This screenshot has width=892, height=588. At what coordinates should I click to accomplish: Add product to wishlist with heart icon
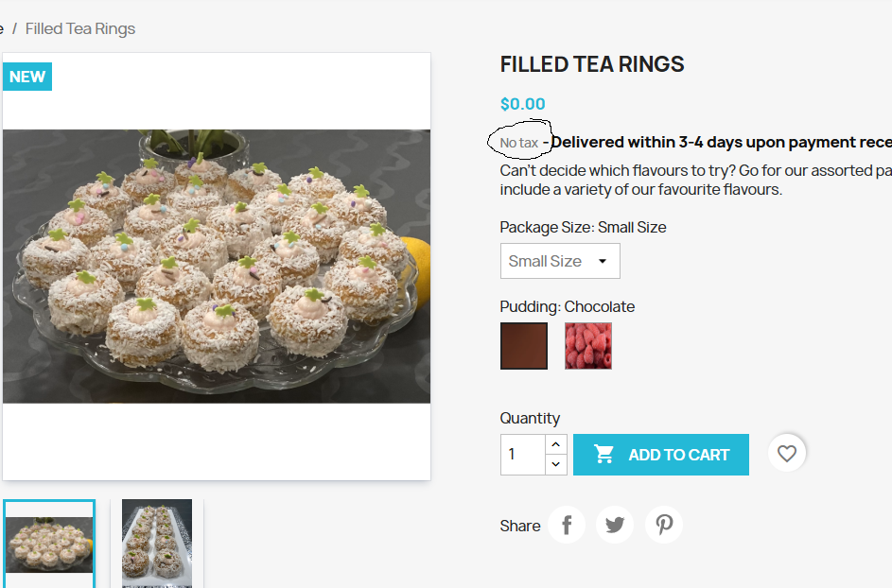tap(787, 454)
